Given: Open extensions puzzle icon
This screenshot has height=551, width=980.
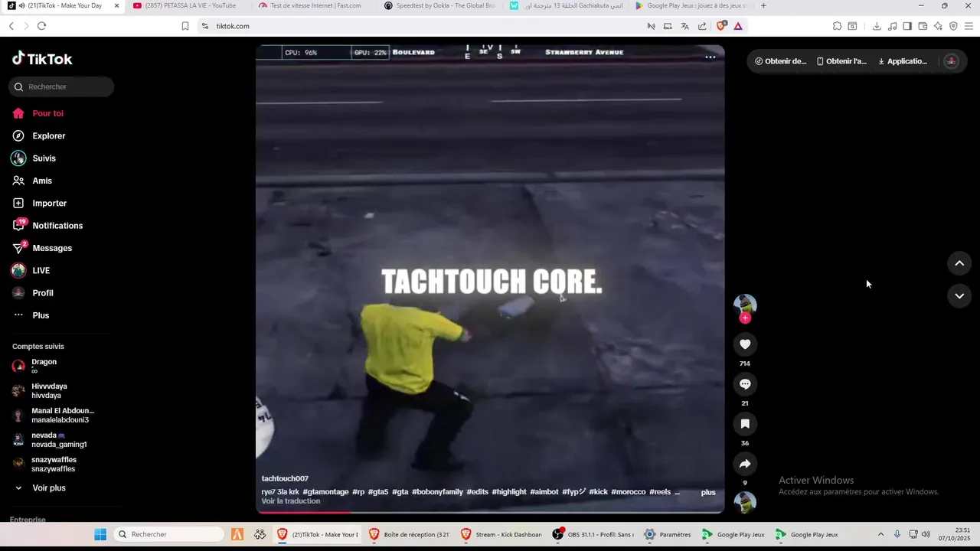Looking at the screenshot, I should 838,26.
